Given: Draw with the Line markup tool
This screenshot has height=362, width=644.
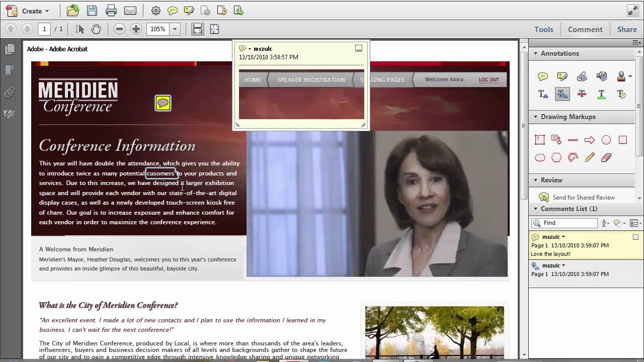Looking at the screenshot, I should coord(573,140).
